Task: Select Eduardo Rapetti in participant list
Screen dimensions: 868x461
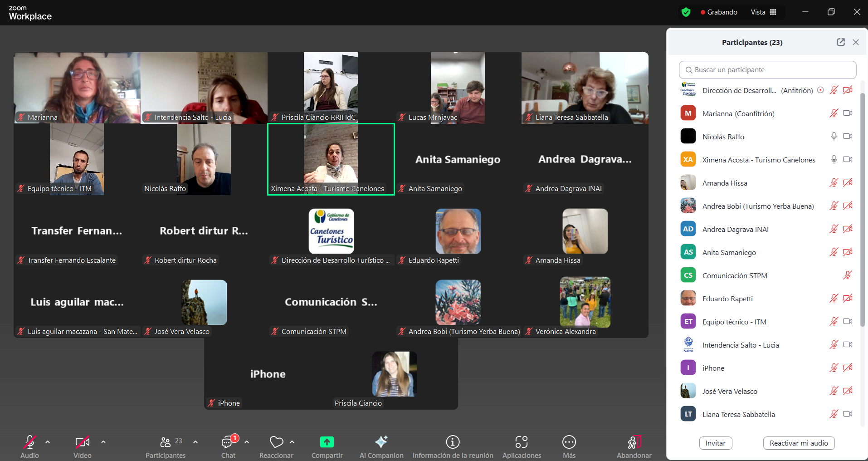Action: (727, 299)
